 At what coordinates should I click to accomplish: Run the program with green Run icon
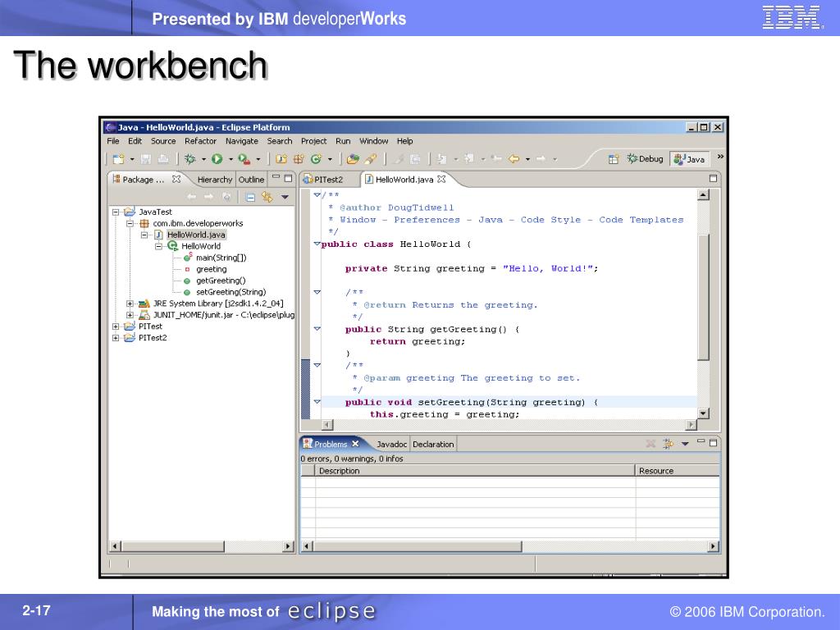click(x=217, y=159)
